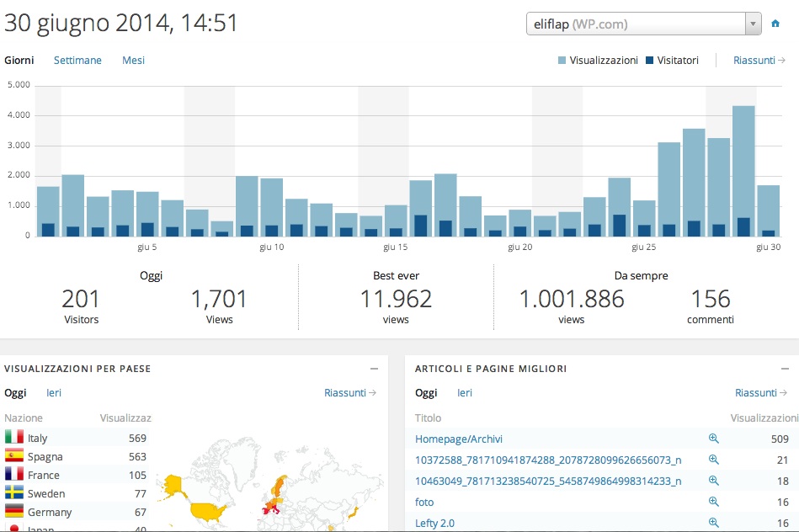Click magnifier icon in the Lefty 2.0 row
799x532 pixels.
point(713,523)
